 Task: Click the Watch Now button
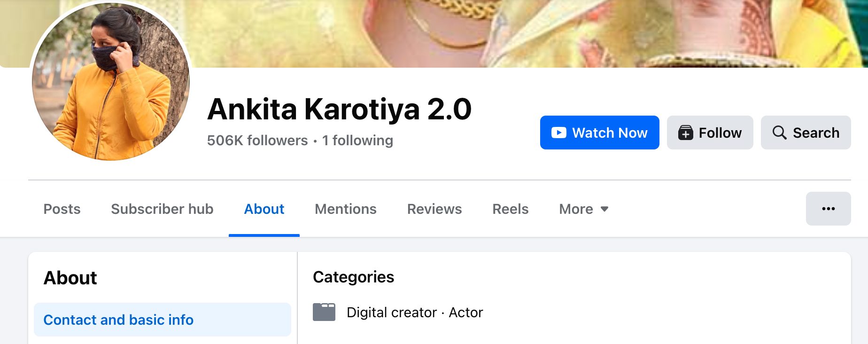tap(599, 133)
